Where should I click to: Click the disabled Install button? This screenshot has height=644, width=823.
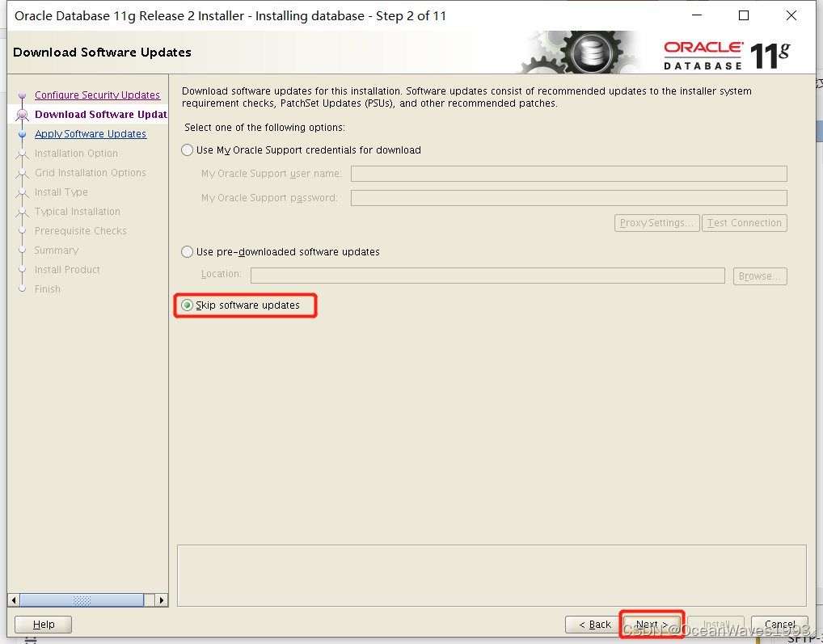click(716, 624)
